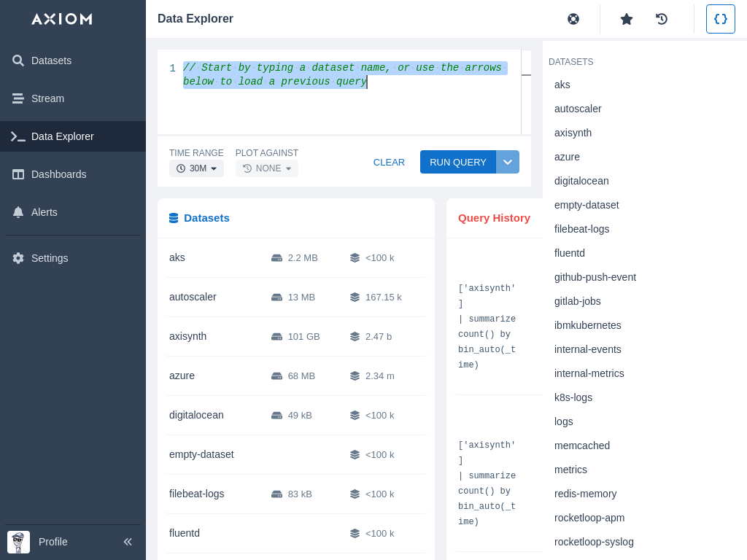The image size is (747, 560).
Task: Select axisynth row in Datasets table
Action: click(188, 336)
